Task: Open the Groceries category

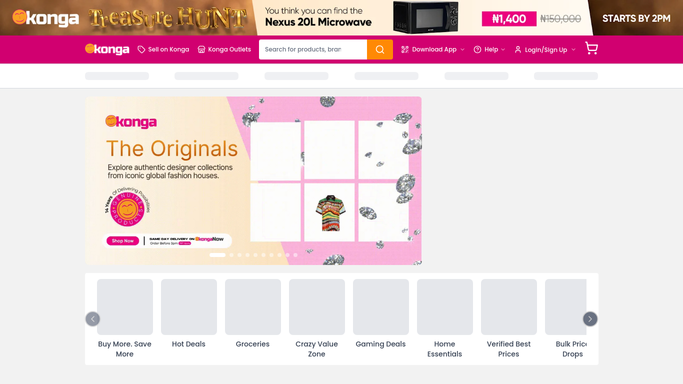Action: pyautogui.click(x=253, y=314)
